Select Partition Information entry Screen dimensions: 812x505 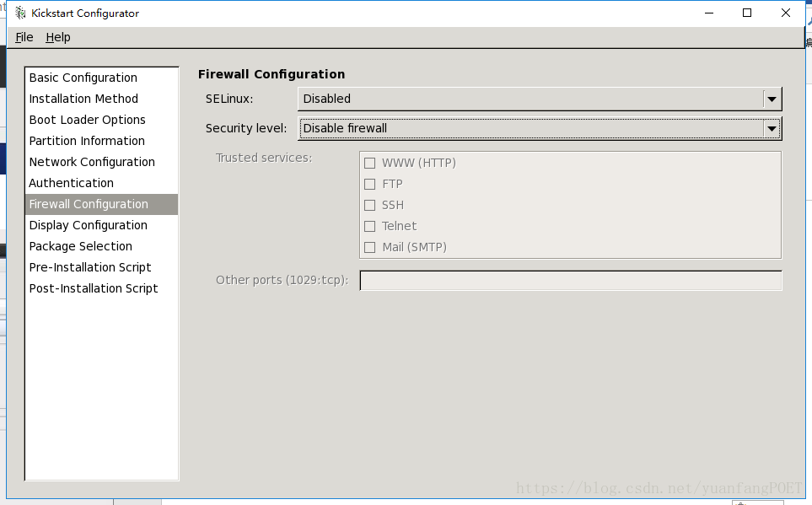click(x=101, y=141)
